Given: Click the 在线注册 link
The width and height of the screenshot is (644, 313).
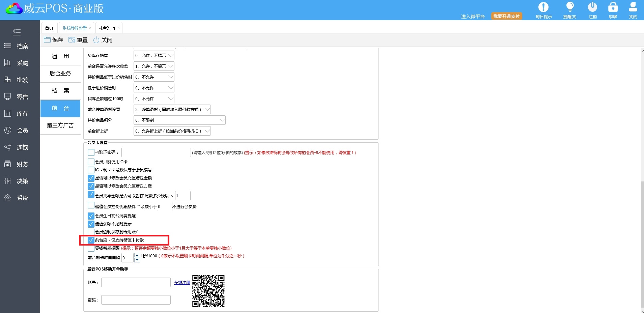Looking at the screenshot, I should click(182, 283).
